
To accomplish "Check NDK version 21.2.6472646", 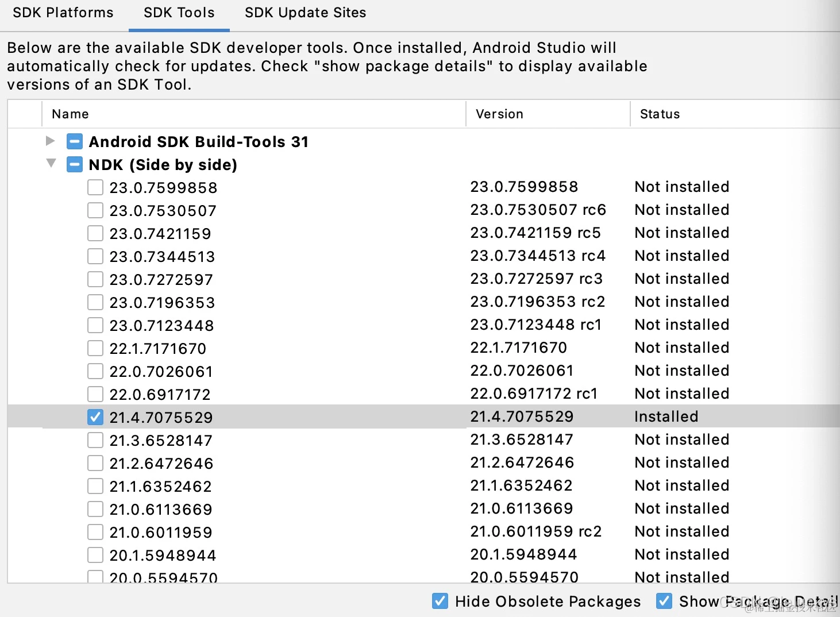I will (95, 463).
